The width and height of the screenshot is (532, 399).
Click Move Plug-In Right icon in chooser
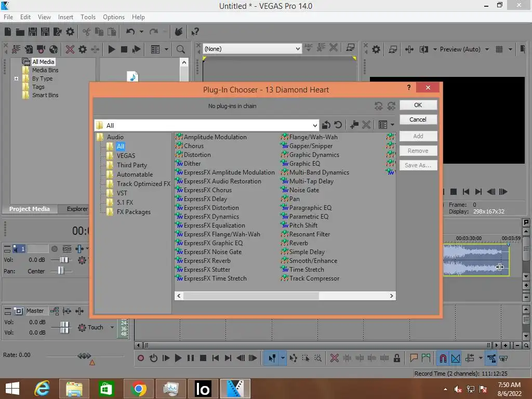click(391, 106)
